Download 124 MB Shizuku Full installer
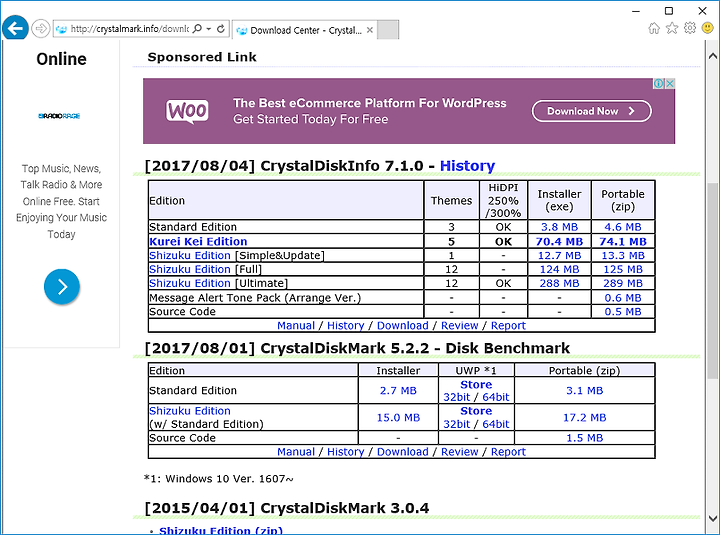 pos(559,269)
